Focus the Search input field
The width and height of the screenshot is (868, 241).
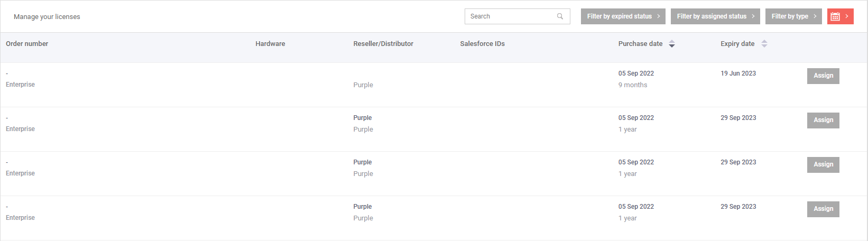pos(517,16)
